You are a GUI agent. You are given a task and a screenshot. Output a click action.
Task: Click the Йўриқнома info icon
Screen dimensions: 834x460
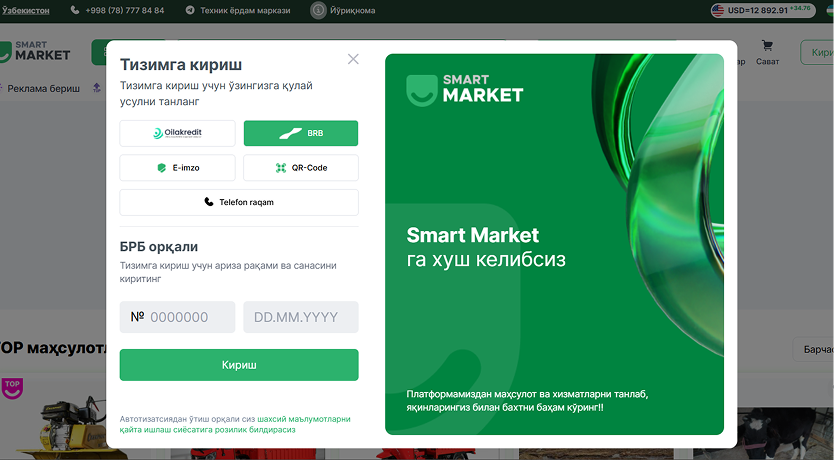[318, 10]
